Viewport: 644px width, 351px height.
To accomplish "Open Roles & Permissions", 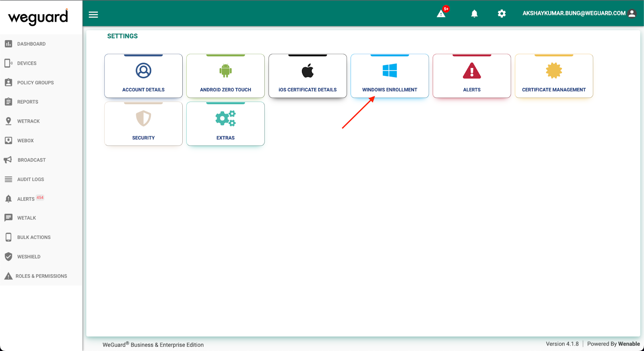I will point(41,276).
